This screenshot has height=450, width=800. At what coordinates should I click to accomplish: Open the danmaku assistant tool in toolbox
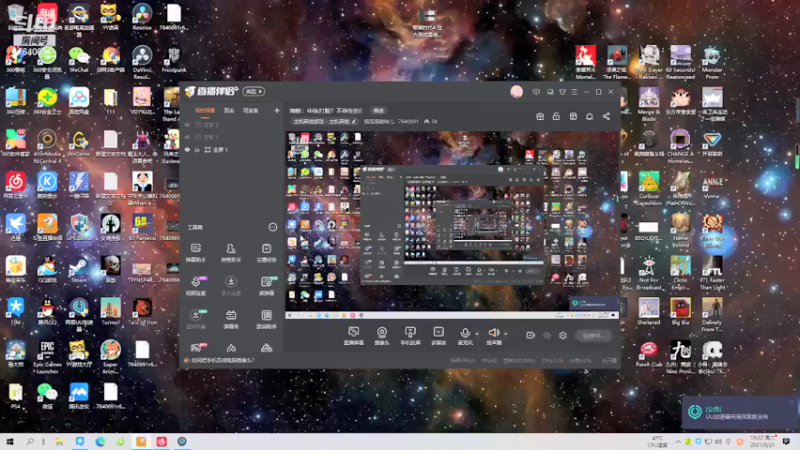[x=195, y=253]
